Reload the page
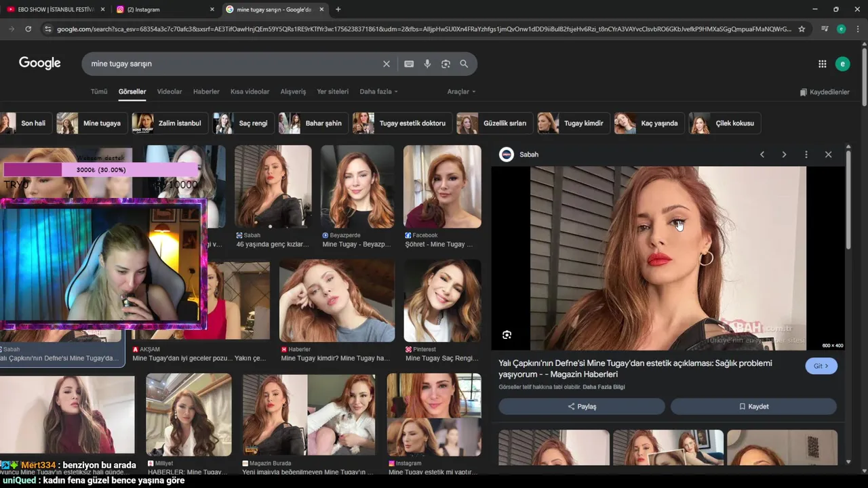 (28, 29)
